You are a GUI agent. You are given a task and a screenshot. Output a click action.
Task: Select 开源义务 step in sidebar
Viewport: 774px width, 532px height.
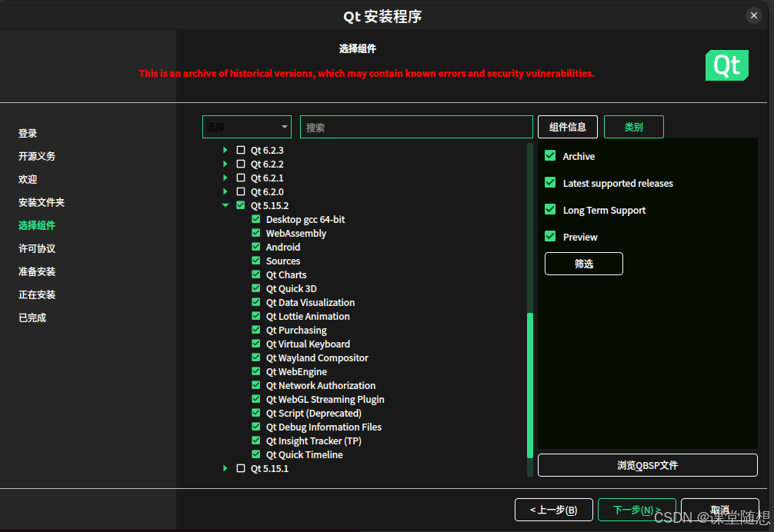[37, 156]
